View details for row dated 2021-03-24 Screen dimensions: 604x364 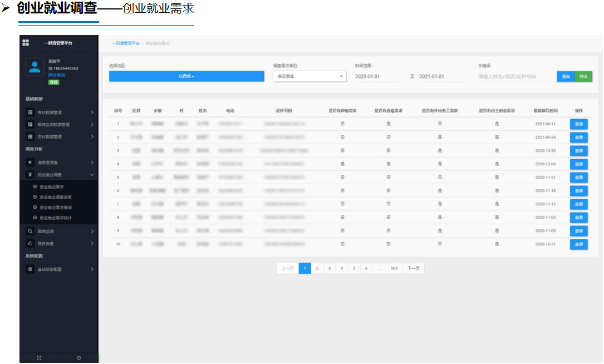(578, 137)
